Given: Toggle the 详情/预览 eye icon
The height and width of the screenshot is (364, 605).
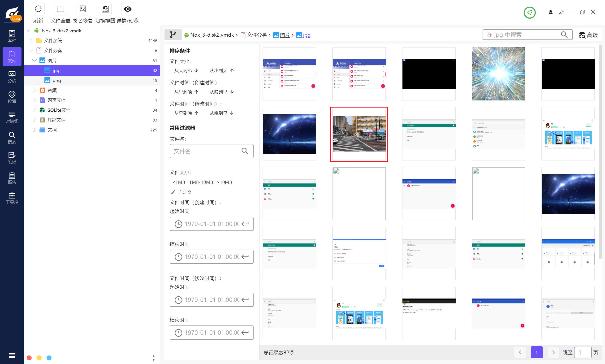Looking at the screenshot, I should 128,9.
